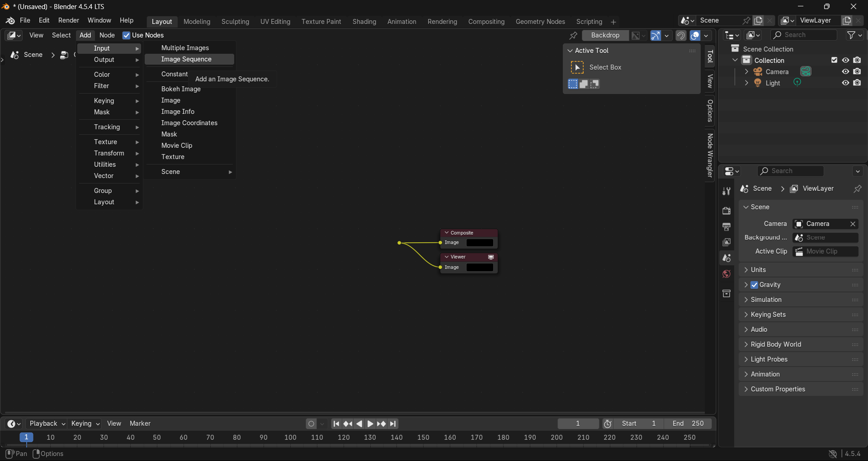Click the pin icon beside ViewLayer
Viewport: 868px width, 461px height.
[857, 188]
